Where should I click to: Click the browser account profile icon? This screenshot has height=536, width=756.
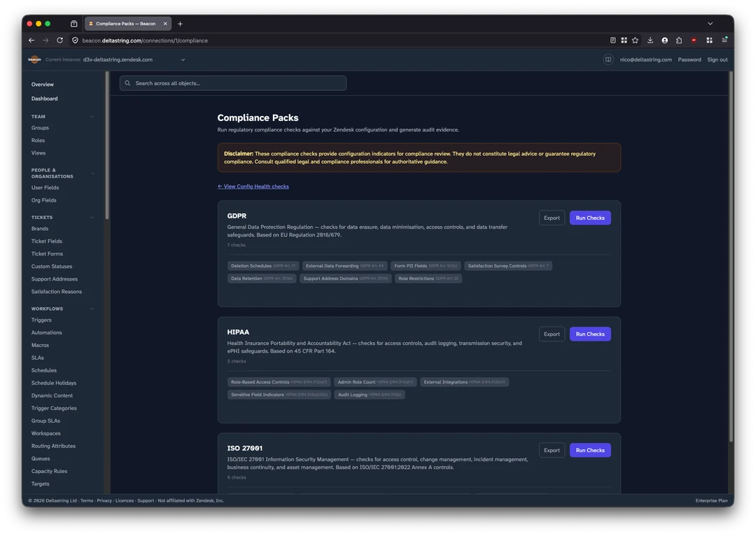click(665, 41)
